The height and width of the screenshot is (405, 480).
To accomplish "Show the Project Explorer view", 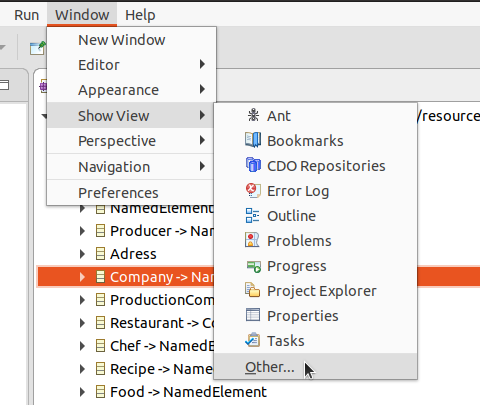I will 316,291.
